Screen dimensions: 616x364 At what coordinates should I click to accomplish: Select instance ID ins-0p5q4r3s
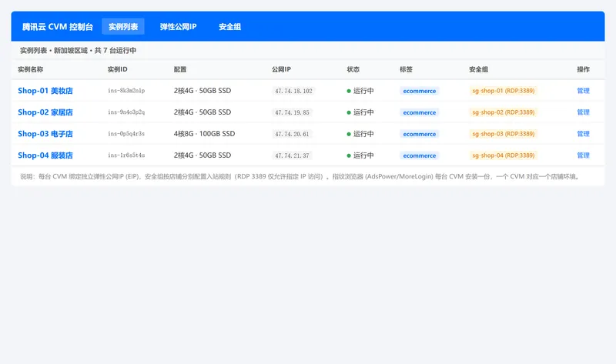126,134
